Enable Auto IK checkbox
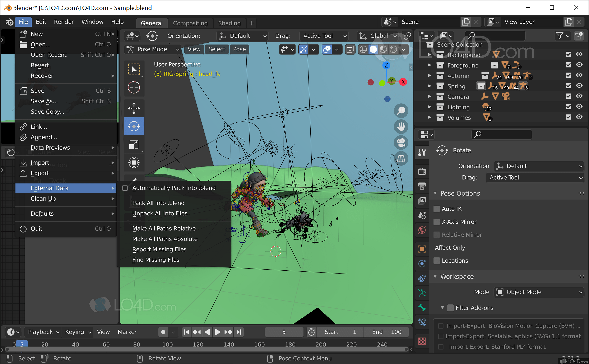The image size is (589, 364). 437,209
